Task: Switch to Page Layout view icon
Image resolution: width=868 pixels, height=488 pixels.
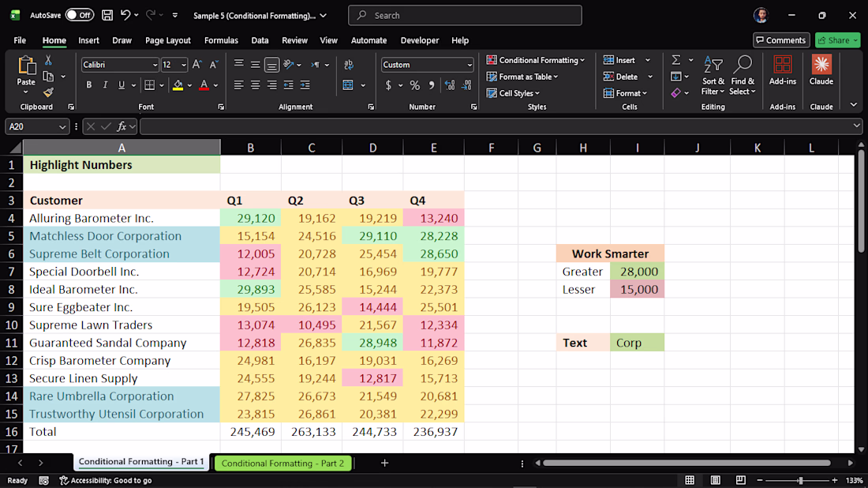Action: pyautogui.click(x=715, y=480)
